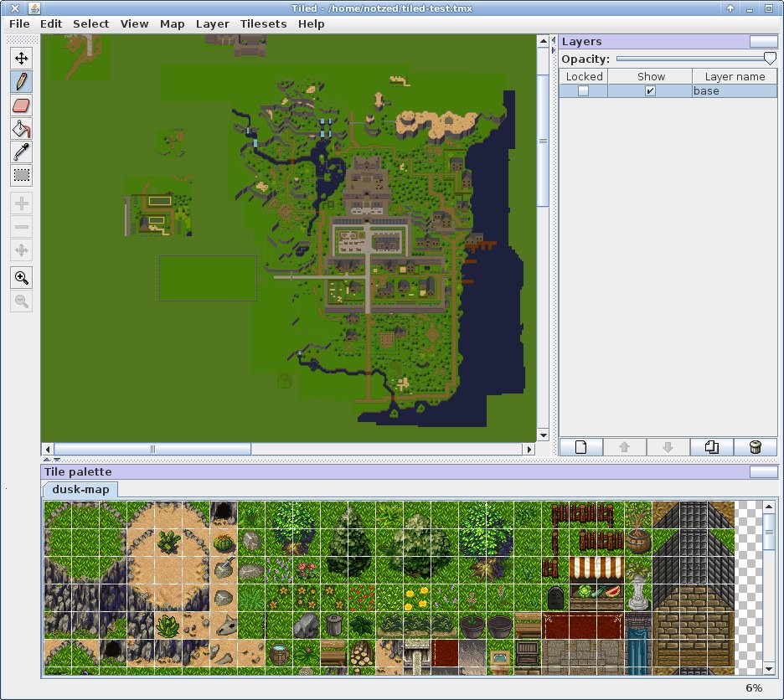Click the map scrollbar's up arrow

tap(543, 42)
